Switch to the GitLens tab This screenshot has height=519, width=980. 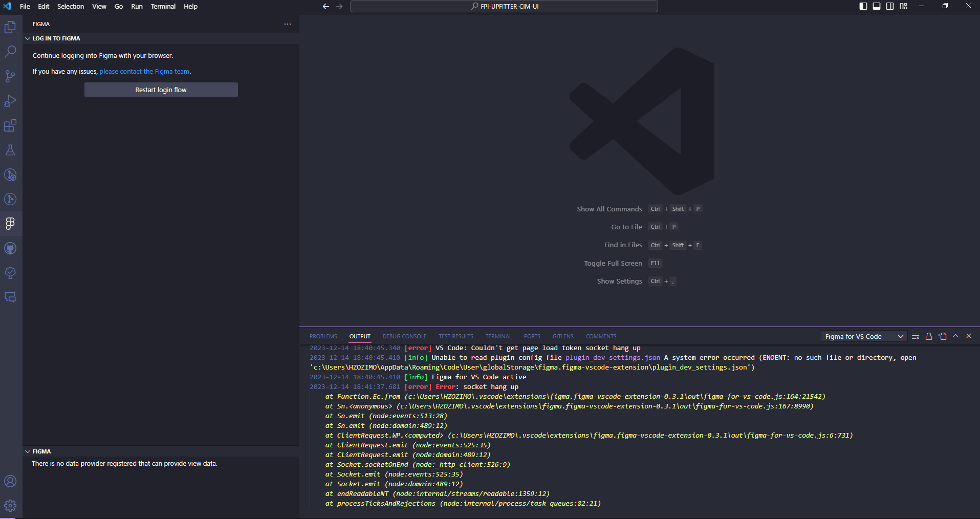pyautogui.click(x=563, y=336)
